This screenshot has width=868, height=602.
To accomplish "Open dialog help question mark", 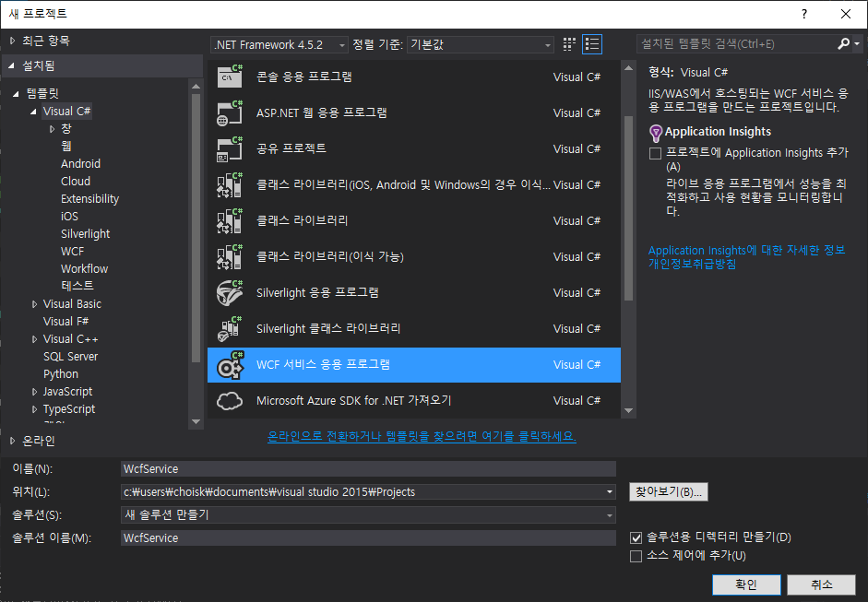I will coord(804,14).
